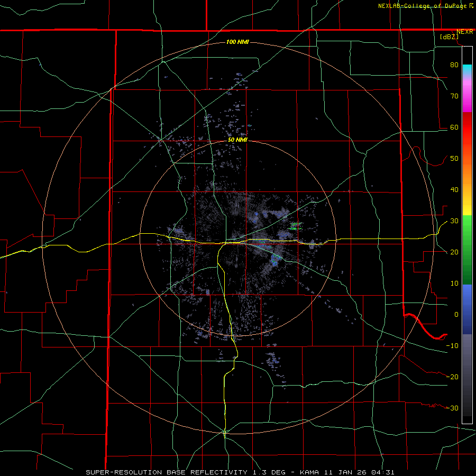The image size is (476, 476).
Task: Click the 50 value on the dBZ scale
Action: 454,159
